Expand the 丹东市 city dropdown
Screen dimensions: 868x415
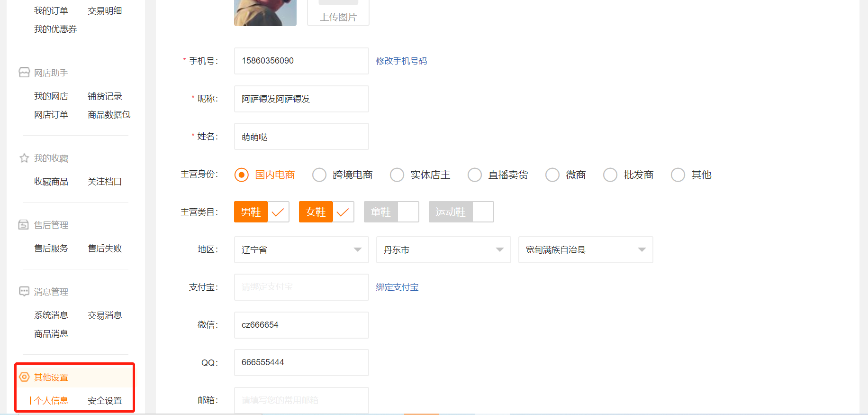(x=443, y=250)
